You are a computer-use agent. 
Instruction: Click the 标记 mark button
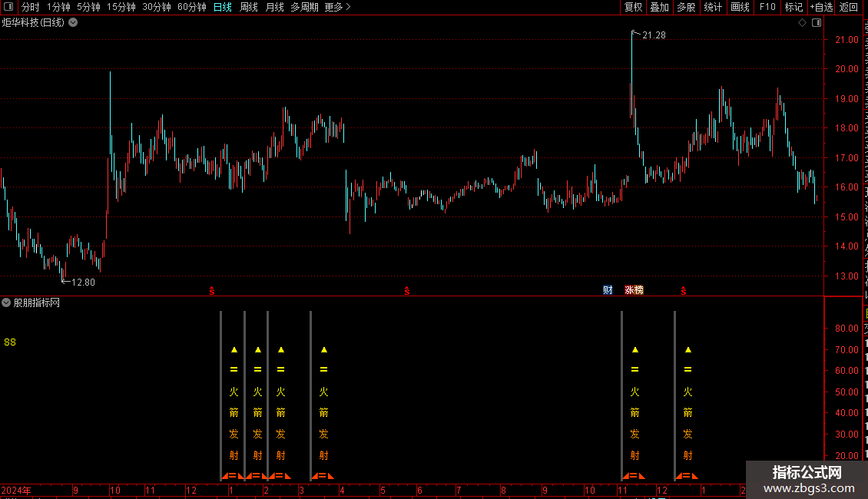[793, 7]
